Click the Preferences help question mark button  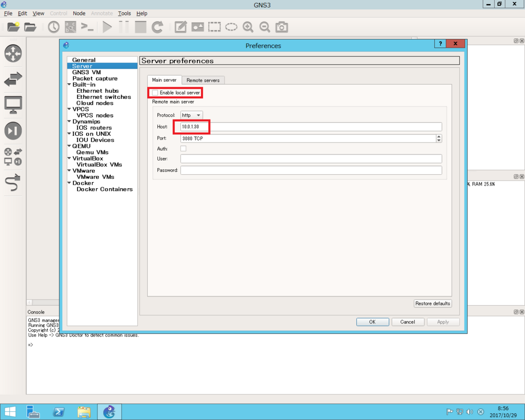440,44
